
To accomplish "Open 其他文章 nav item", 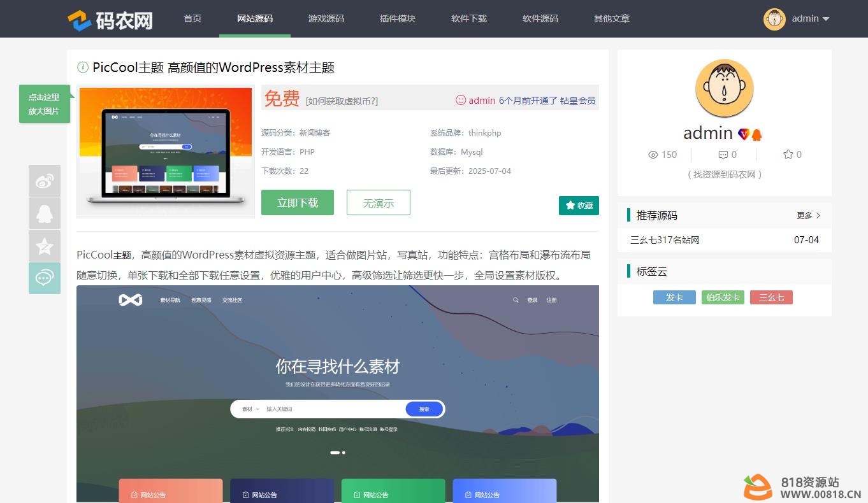I will pos(612,18).
